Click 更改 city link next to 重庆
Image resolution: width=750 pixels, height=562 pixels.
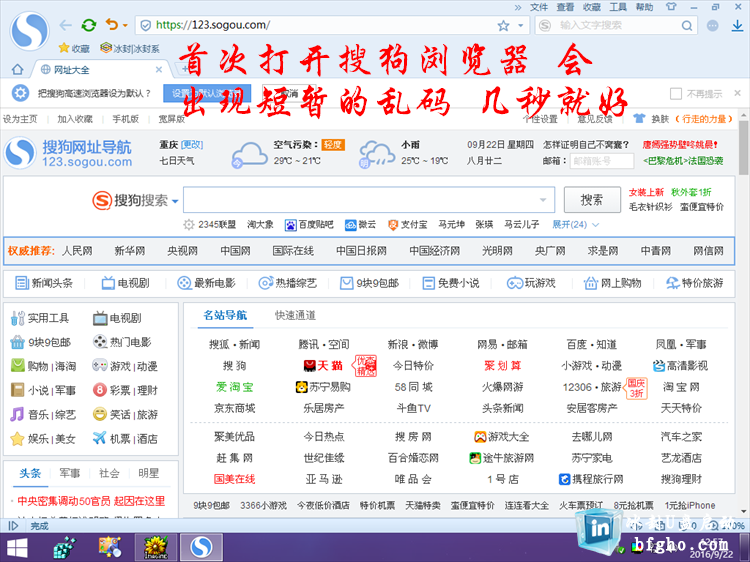point(192,144)
